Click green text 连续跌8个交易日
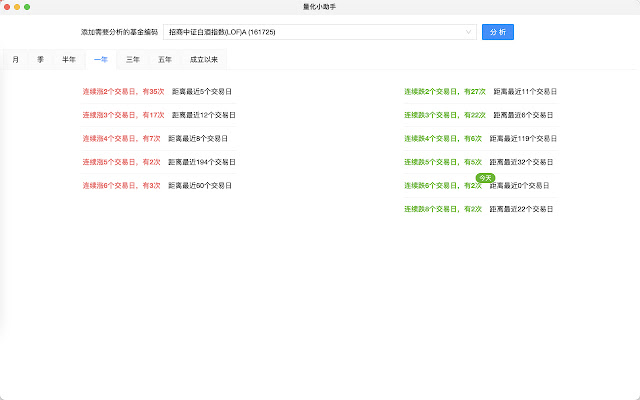 coord(430,209)
